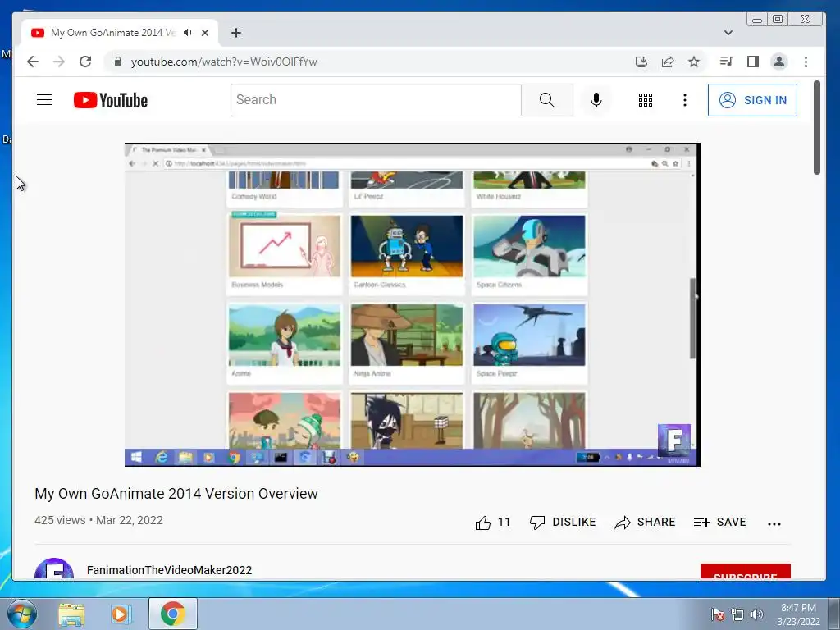Go to YouTube home via logo
Viewport: 840px width, 630px height.
[x=111, y=100]
